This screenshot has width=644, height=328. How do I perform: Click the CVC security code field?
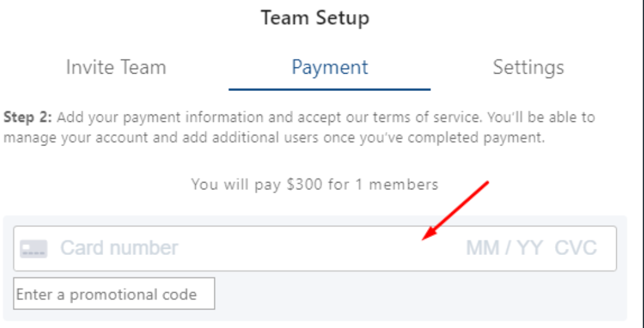point(576,248)
